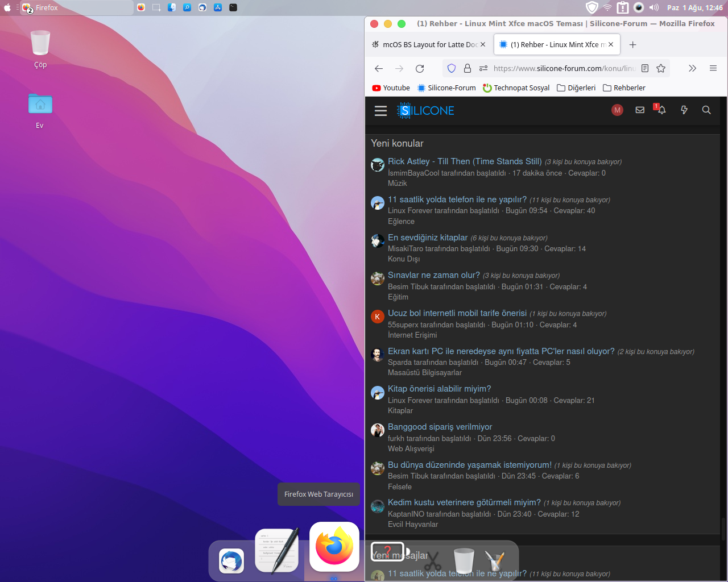Bookmark this page with star icon

[x=661, y=68]
